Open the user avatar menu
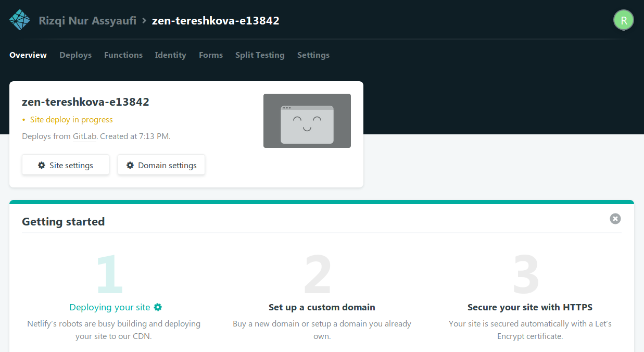644x352 pixels. coord(623,20)
